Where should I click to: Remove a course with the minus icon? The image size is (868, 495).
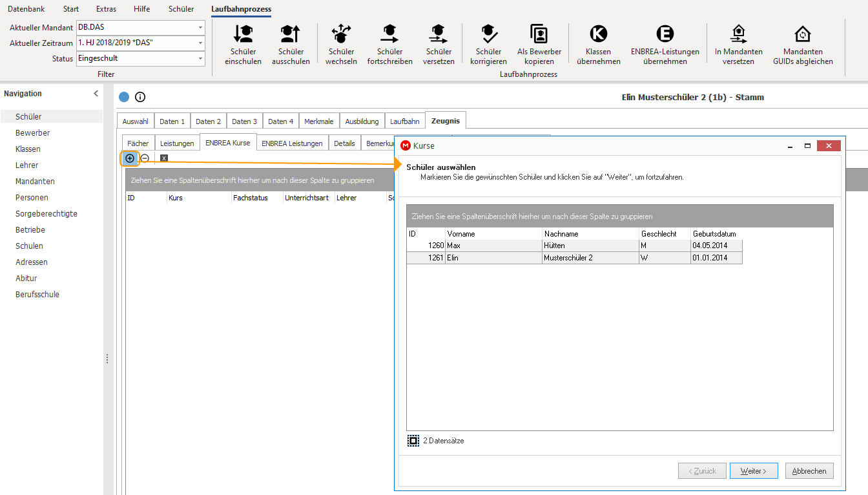coord(145,158)
